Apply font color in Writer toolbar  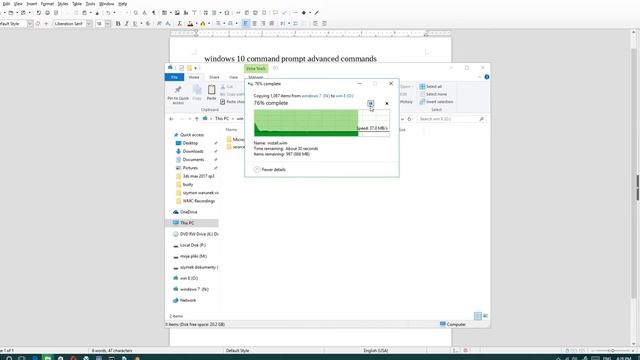click(x=190, y=24)
